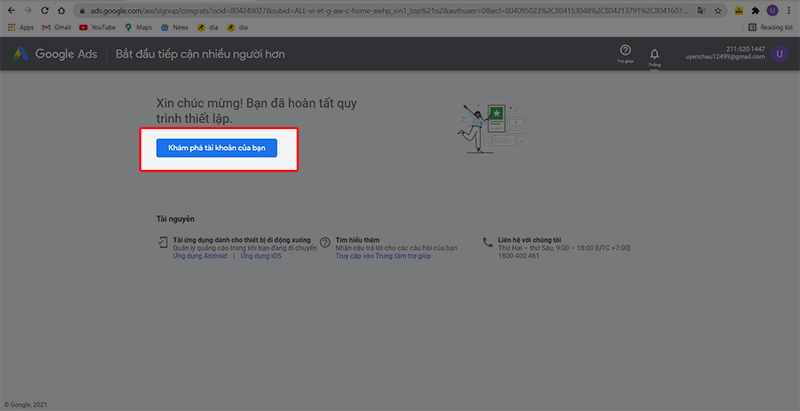
Task: Open the Reading list panel
Action: click(770, 27)
